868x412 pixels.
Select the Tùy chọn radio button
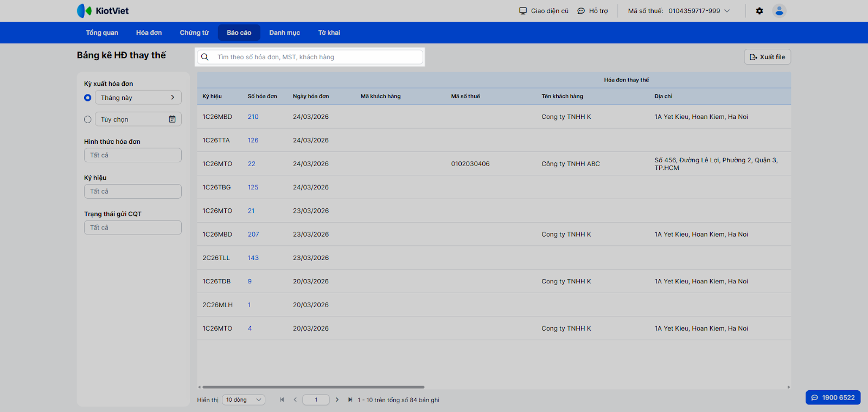click(x=88, y=119)
